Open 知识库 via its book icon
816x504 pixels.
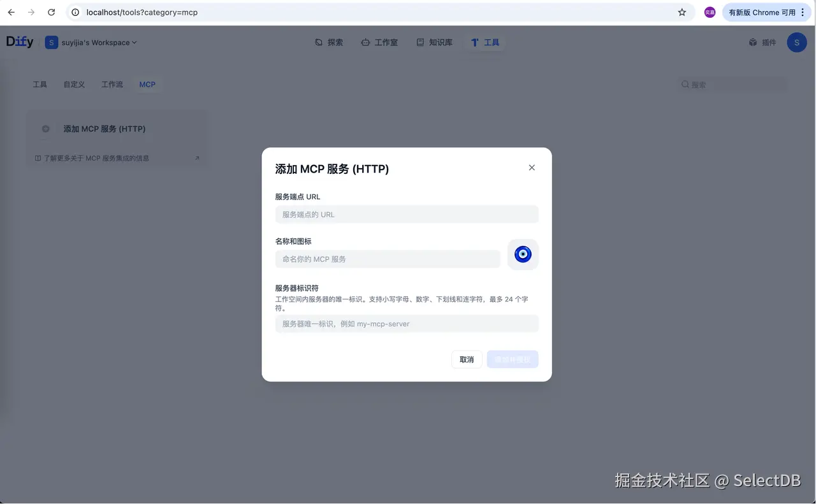pyautogui.click(x=419, y=42)
